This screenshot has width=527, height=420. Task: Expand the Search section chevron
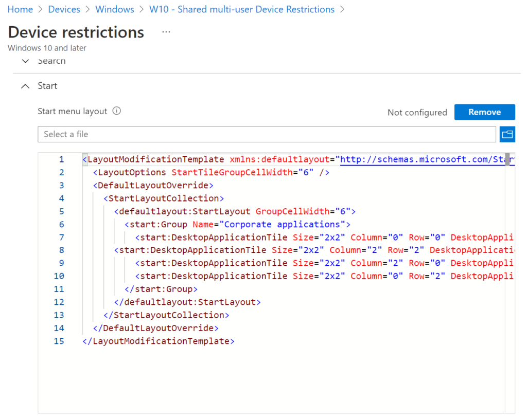click(x=25, y=61)
